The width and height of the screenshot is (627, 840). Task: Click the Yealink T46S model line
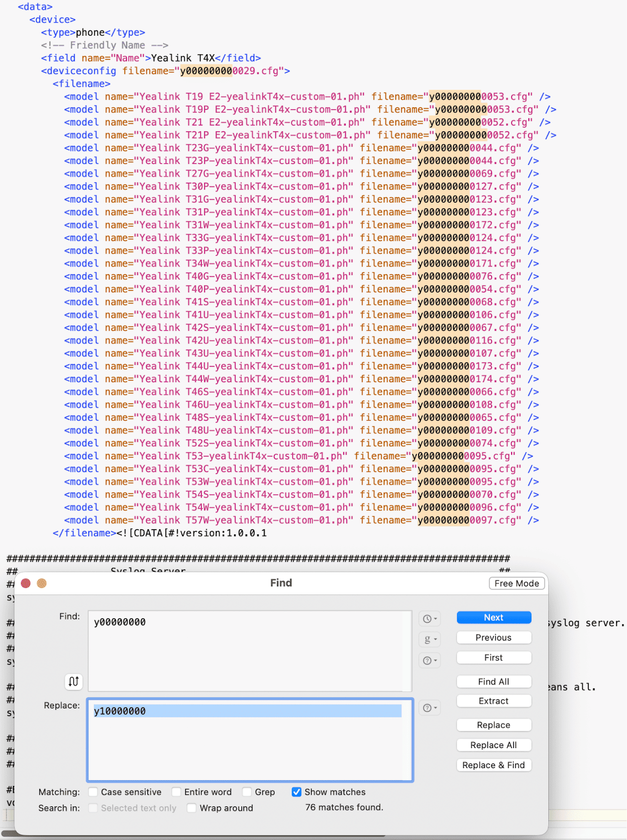pyautogui.click(x=302, y=392)
